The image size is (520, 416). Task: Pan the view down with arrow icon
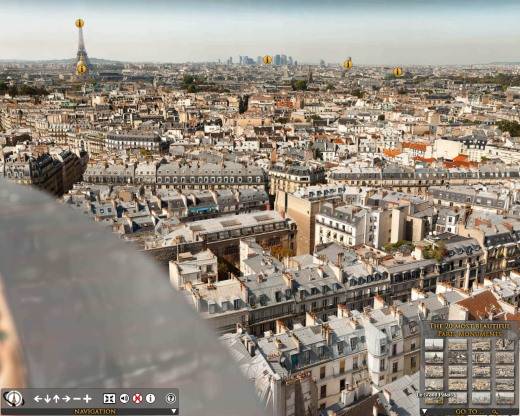pyautogui.click(x=47, y=399)
